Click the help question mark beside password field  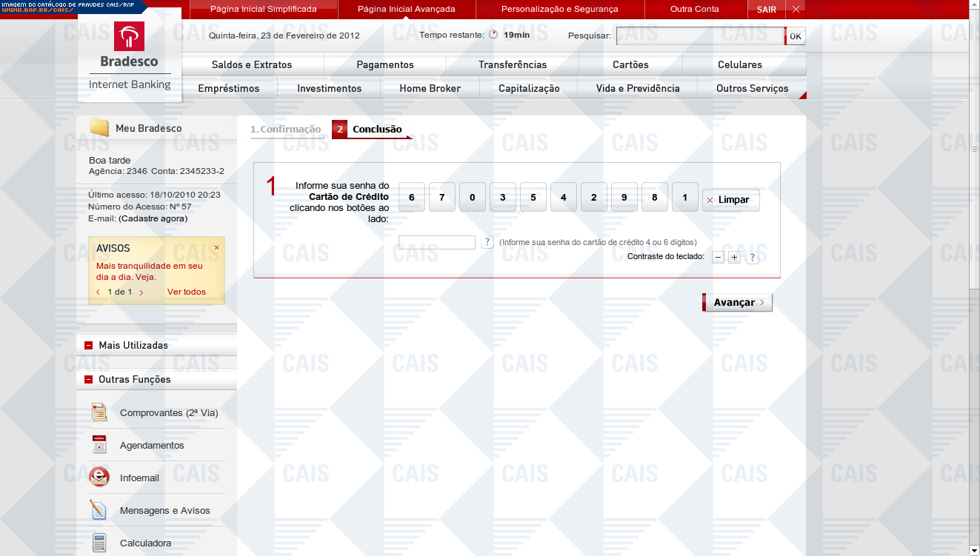click(487, 242)
